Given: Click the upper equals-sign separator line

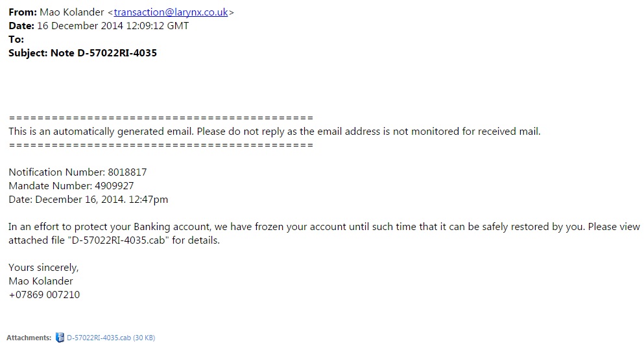Looking at the screenshot, I should [x=161, y=118].
